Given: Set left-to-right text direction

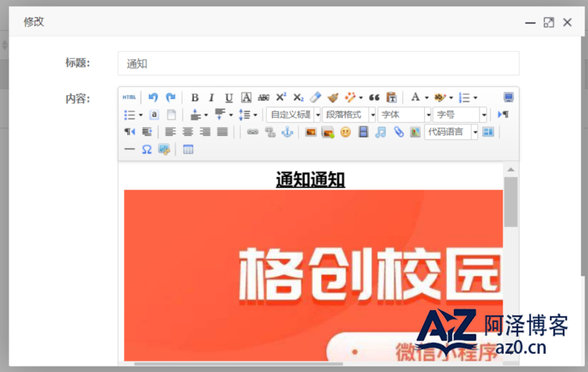Looking at the screenshot, I should 503,115.
